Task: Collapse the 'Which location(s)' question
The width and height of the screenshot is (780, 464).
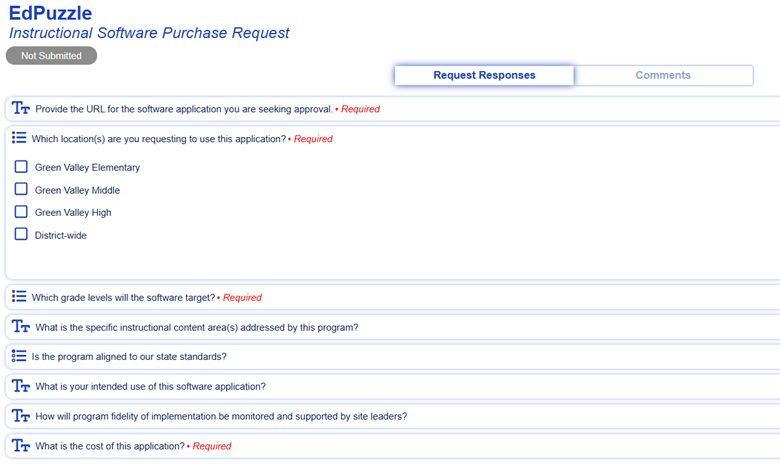Action: 393,139
